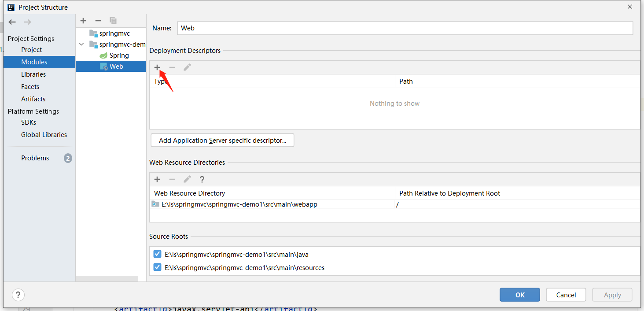Select the Spring facet in tree

(119, 56)
